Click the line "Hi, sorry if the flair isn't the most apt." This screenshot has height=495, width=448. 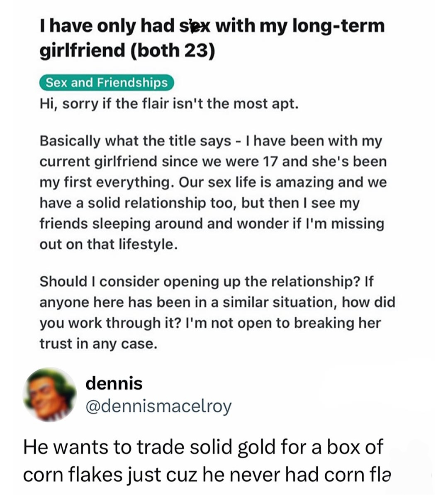pos(169,103)
